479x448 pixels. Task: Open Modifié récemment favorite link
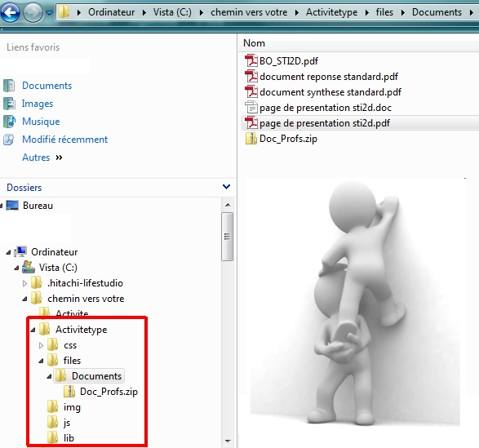click(x=64, y=140)
